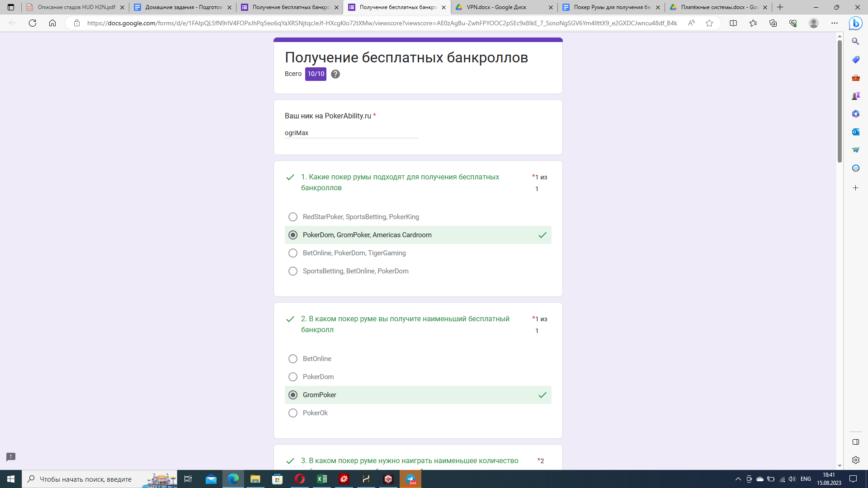The image size is (868, 488).
Task: Open sidebar settings gear icon
Action: click(x=855, y=460)
